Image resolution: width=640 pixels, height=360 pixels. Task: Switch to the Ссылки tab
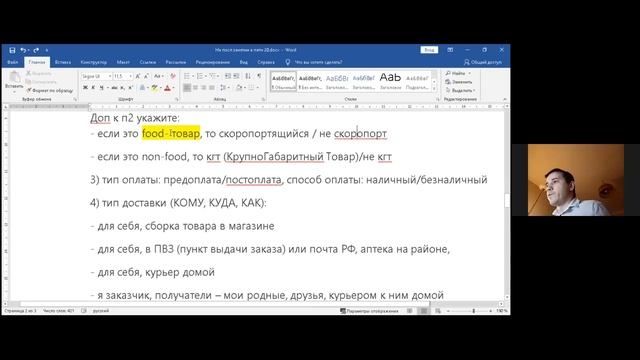(148, 62)
